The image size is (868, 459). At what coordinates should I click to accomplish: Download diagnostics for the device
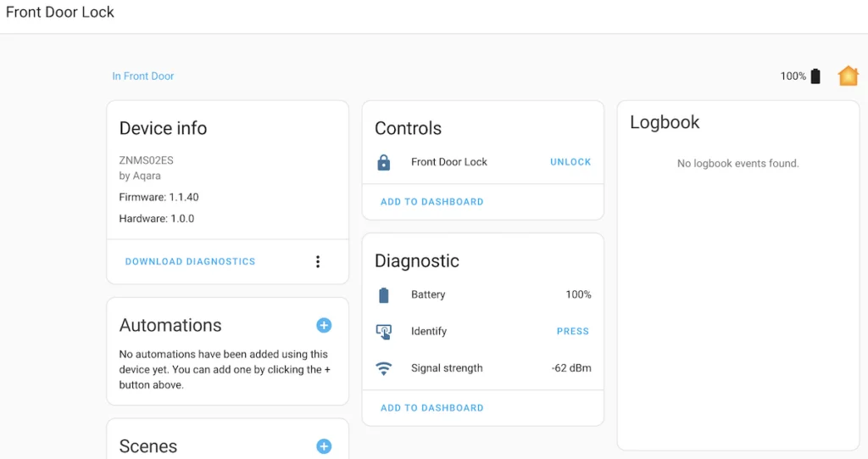point(191,261)
